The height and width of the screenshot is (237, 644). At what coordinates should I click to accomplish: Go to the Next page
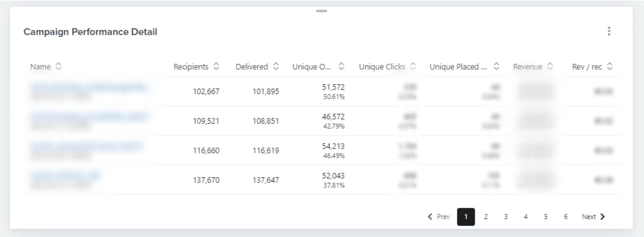click(x=593, y=217)
